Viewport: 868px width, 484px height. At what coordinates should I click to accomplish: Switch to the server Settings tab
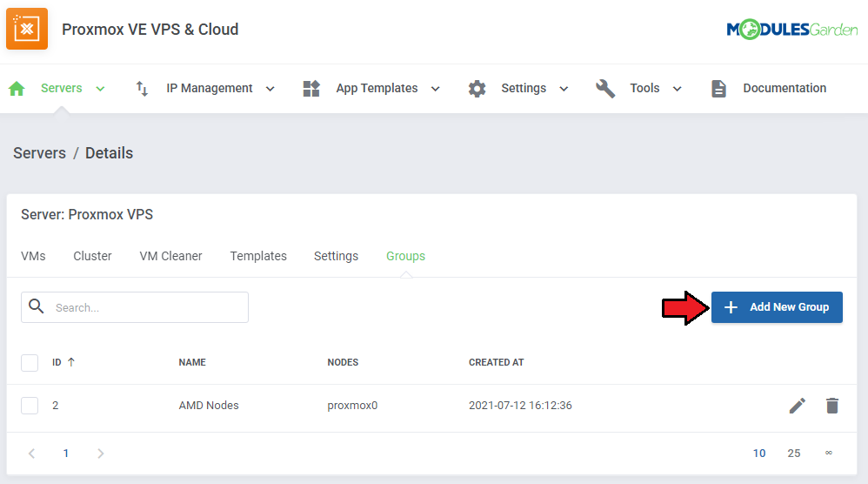point(336,256)
